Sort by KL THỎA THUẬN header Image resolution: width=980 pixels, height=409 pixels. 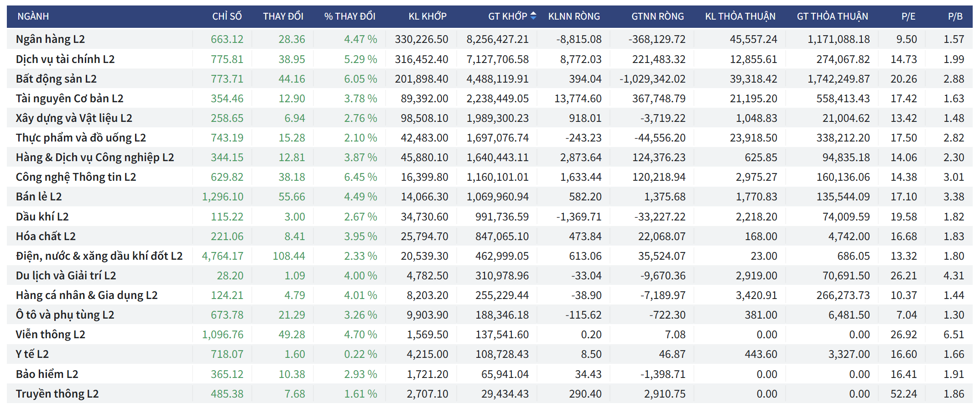(740, 16)
